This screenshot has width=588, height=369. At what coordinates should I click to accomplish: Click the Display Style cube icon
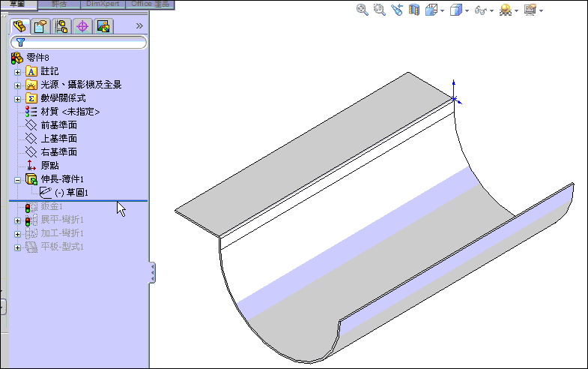click(x=456, y=10)
